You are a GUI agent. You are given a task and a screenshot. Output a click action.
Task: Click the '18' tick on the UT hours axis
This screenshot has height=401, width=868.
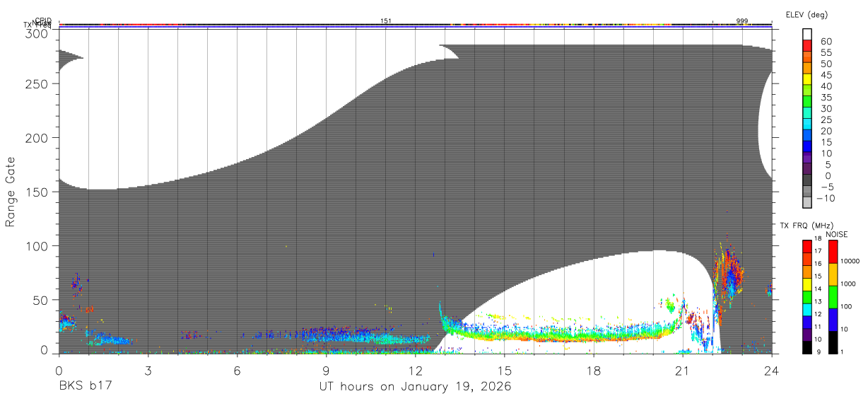pos(593,370)
